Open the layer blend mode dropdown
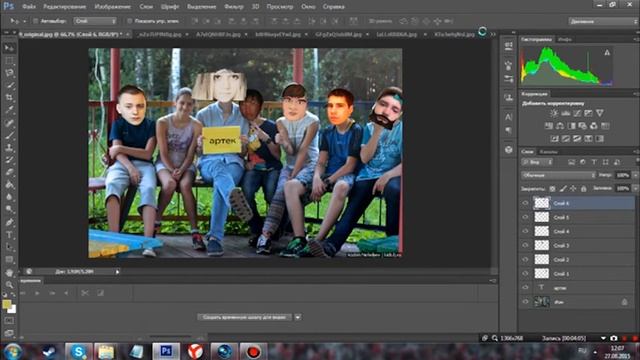 [558, 175]
